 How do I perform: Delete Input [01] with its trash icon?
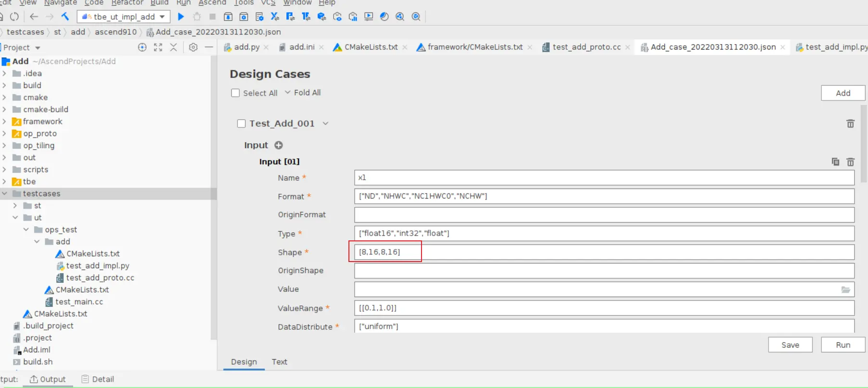tap(850, 162)
